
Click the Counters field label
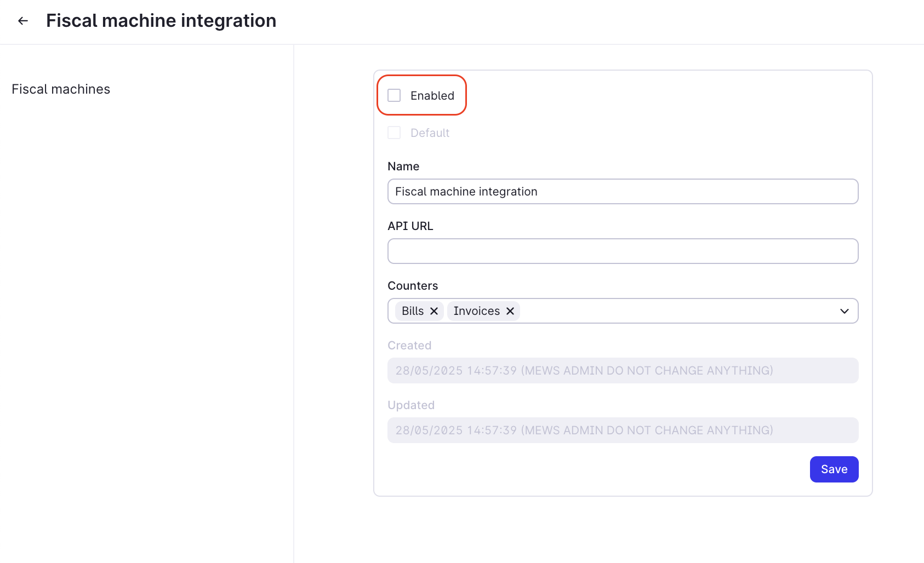(413, 286)
